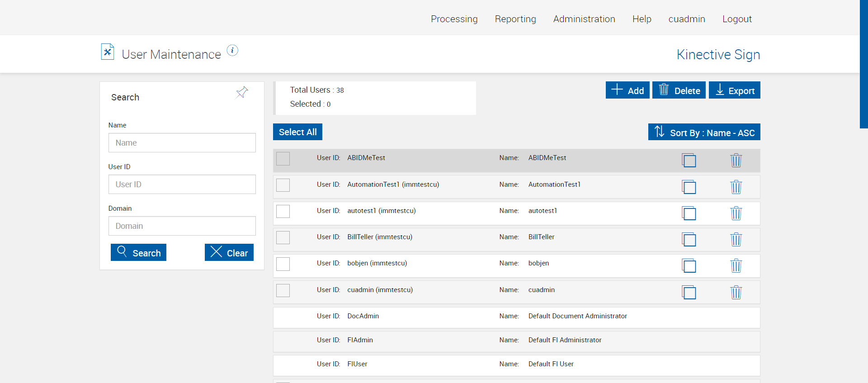The height and width of the screenshot is (383, 868).
Task: Click trash icon for cuadmin row
Action: [736, 292]
